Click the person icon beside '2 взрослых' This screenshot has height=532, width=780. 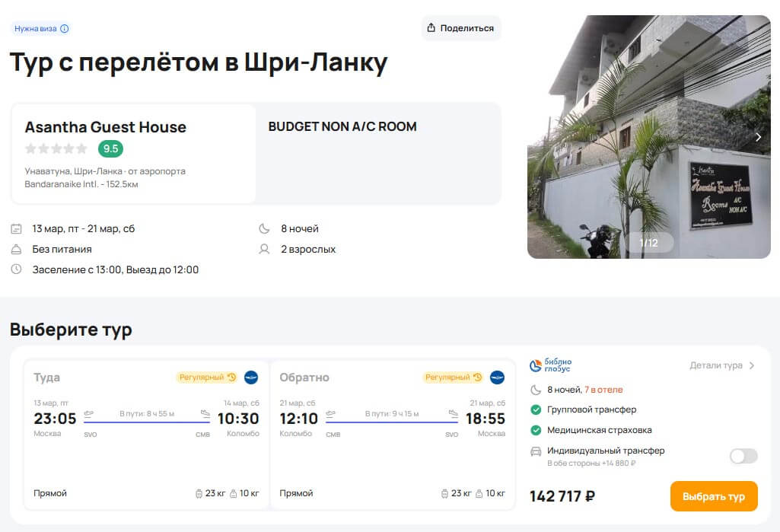[x=264, y=250]
